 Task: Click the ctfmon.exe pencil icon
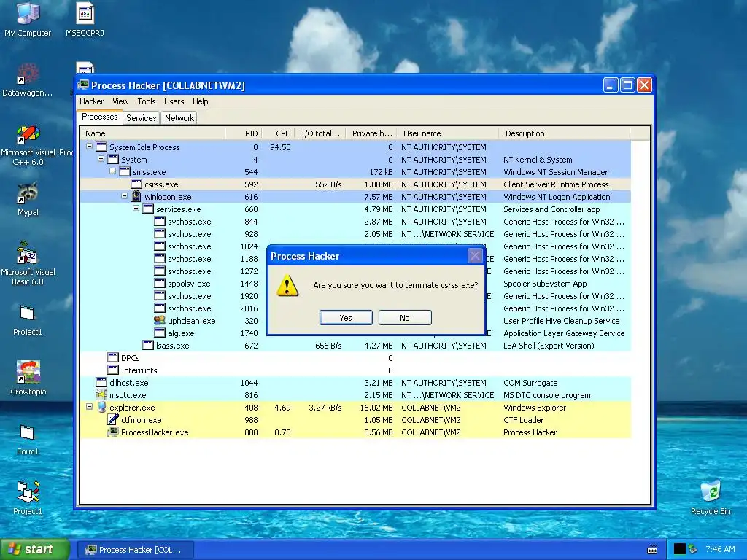pos(113,419)
